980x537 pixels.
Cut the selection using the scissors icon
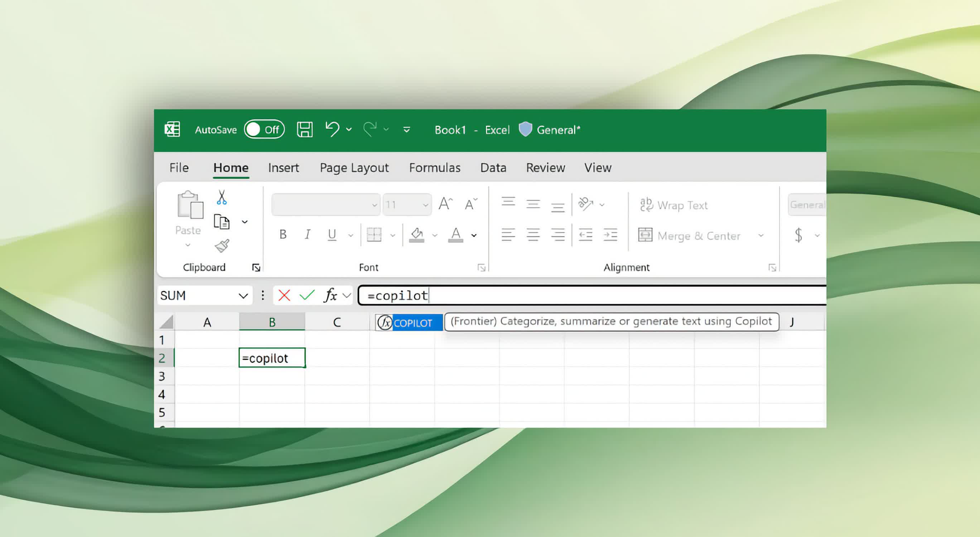[x=222, y=198]
